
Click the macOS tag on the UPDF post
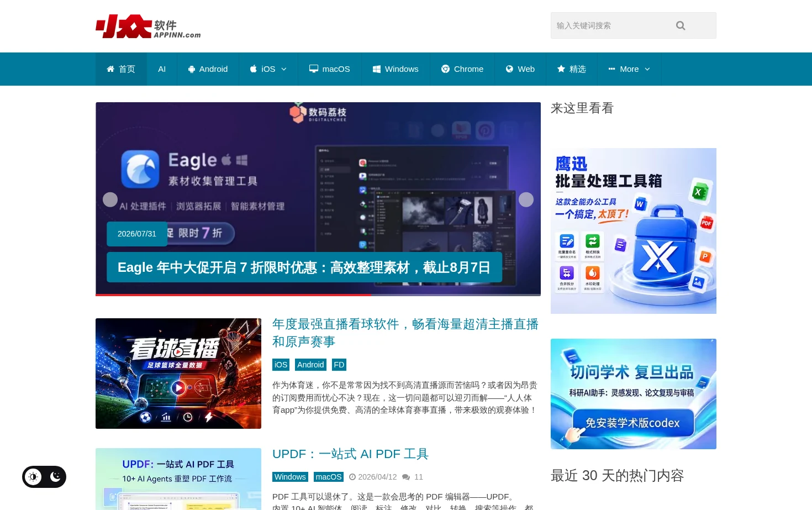329,477
